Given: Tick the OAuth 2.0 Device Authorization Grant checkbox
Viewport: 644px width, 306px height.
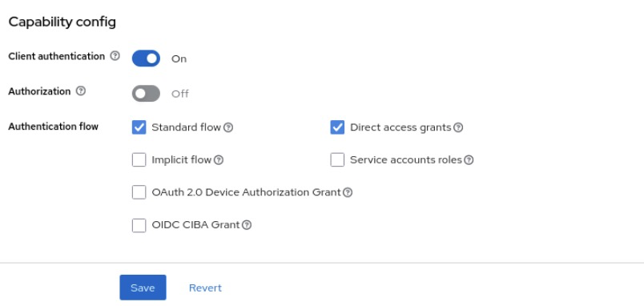Looking at the screenshot, I should click(x=139, y=192).
